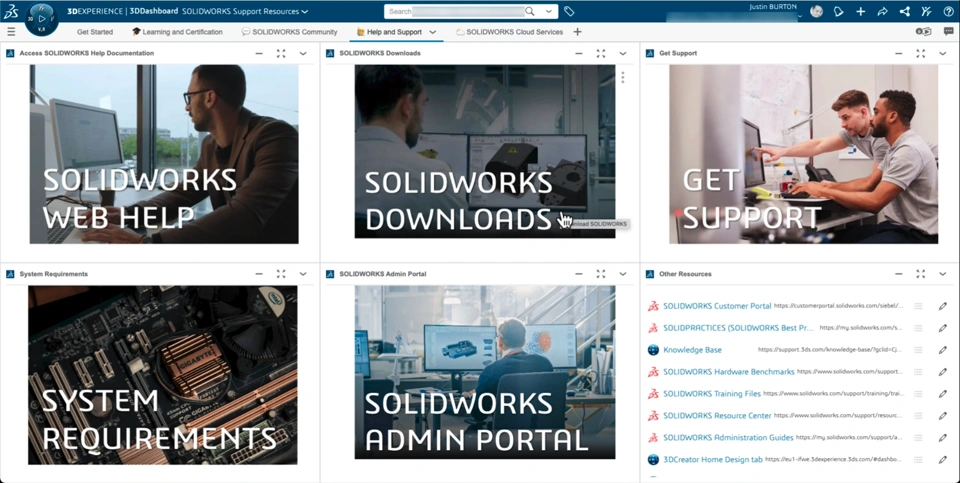The image size is (960, 483).
Task: Open SOLIDWORKS Resource Center link
Action: [717, 416]
